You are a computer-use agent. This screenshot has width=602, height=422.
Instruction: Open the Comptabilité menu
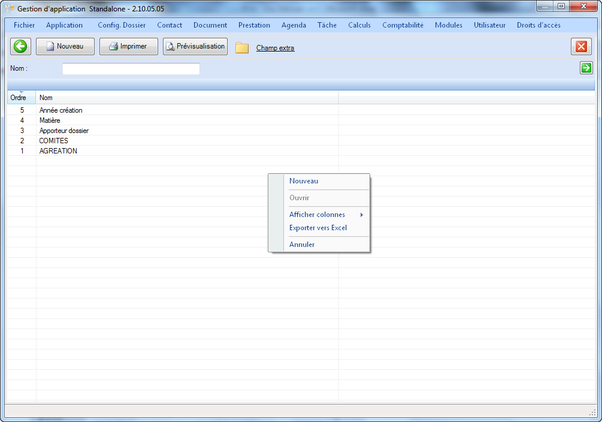(404, 24)
